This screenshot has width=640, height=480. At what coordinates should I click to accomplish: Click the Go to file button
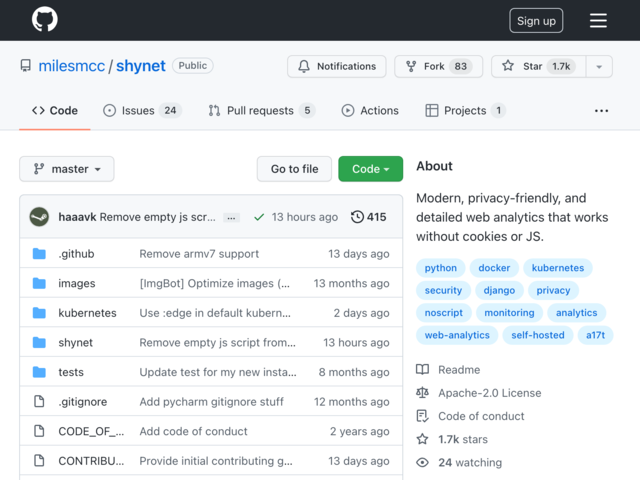294,169
